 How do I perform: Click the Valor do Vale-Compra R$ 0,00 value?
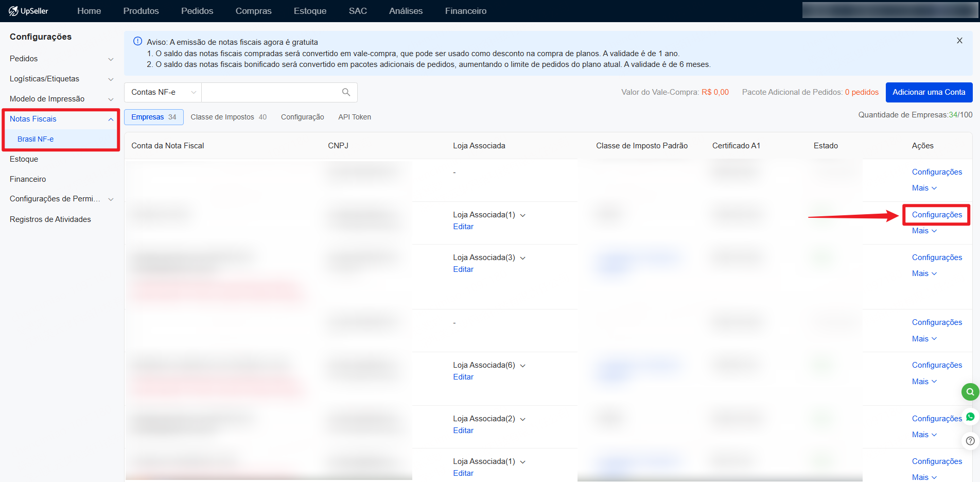[715, 92]
